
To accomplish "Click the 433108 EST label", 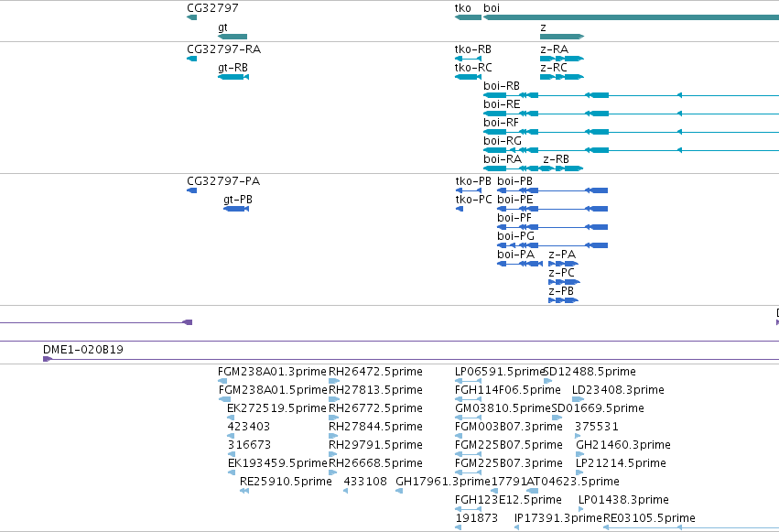I will (x=365, y=483).
